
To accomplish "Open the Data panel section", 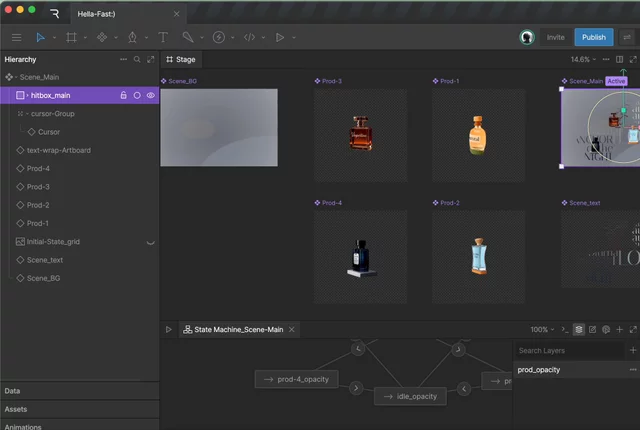I will click(80, 391).
